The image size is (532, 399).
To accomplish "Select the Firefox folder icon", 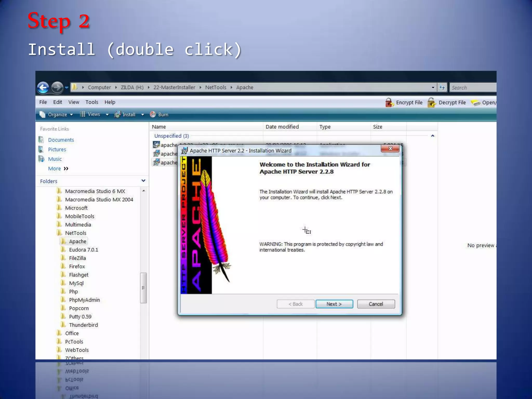I will click(x=63, y=266).
